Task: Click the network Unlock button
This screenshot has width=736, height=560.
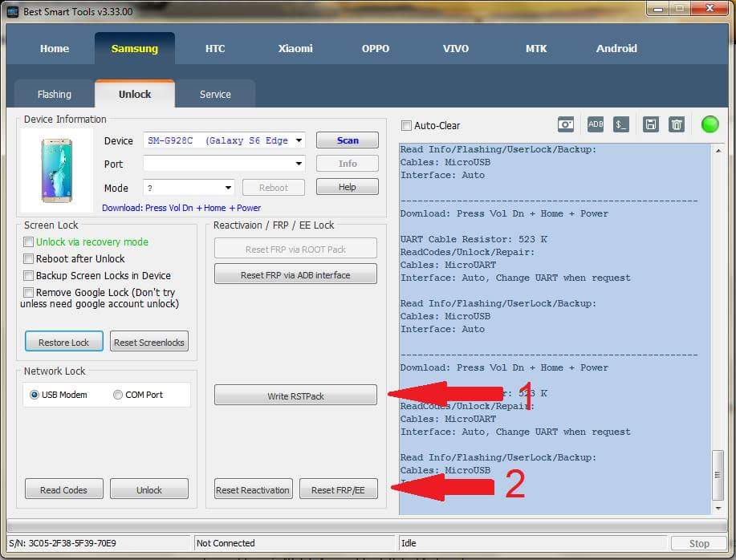Action: click(149, 489)
